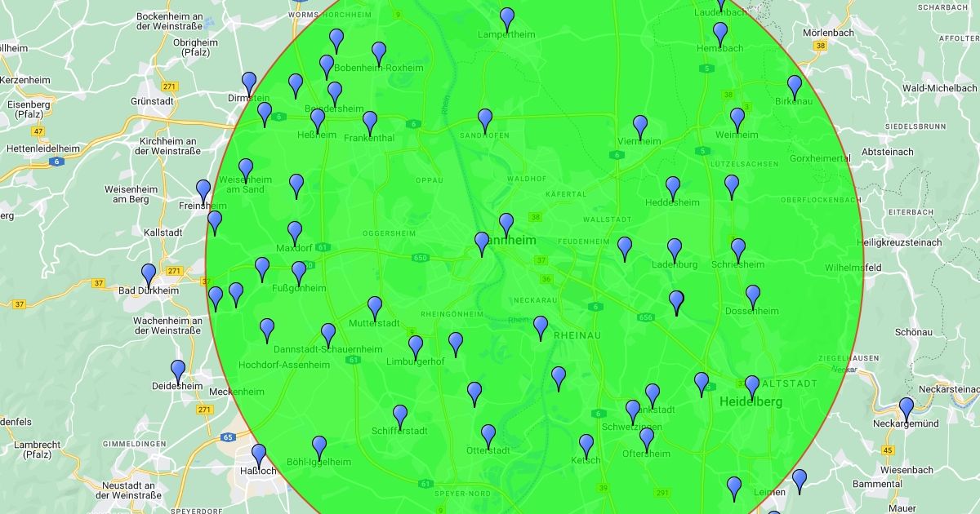
Task: Select the Eisenberg (Pfalz) label
Action: tap(29, 110)
